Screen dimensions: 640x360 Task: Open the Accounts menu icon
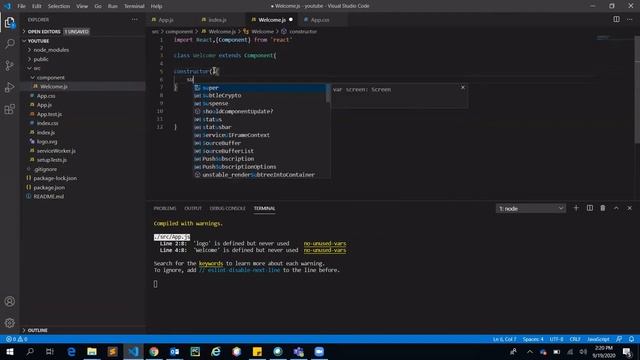coord(10,301)
